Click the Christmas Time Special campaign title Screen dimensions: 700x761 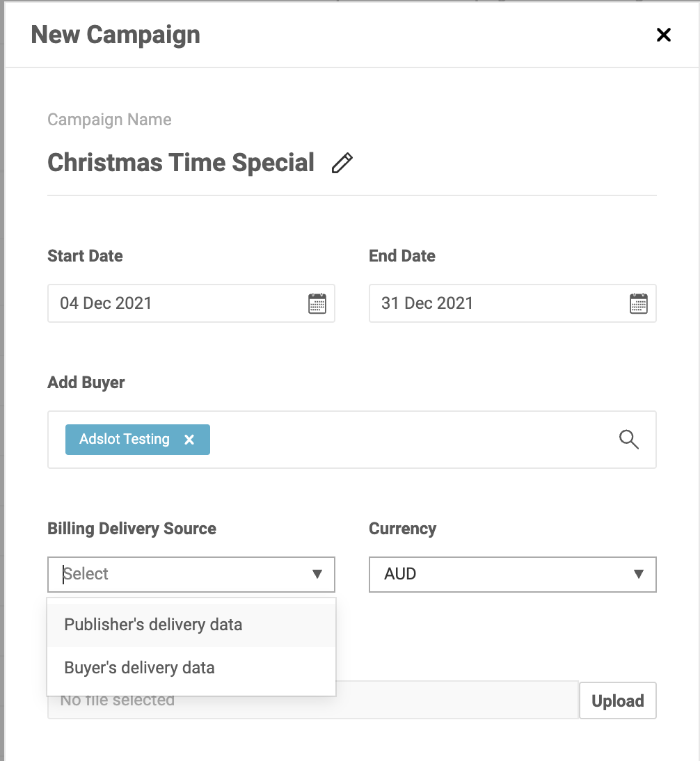pyautogui.click(x=181, y=163)
